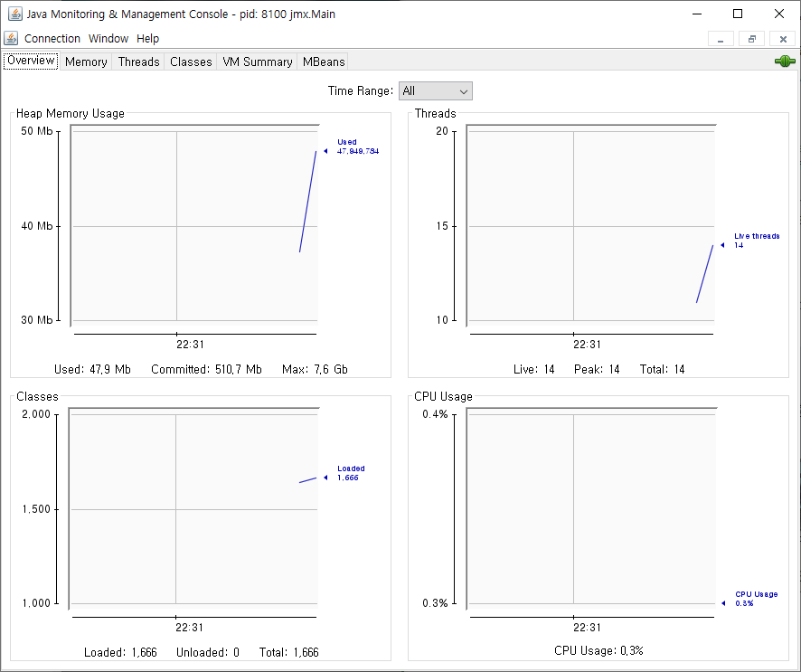
Task: Switch to the Threads tab
Action: [138, 62]
